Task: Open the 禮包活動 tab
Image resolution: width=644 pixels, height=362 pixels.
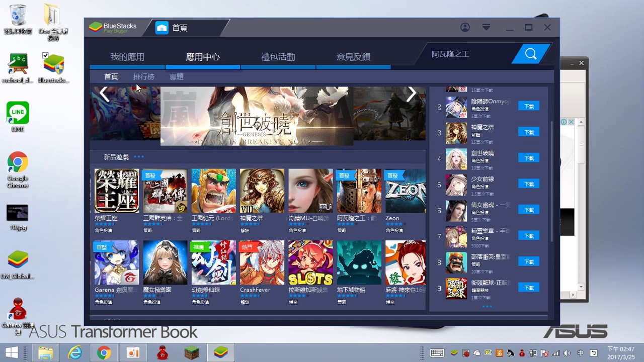Action: click(x=278, y=57)
